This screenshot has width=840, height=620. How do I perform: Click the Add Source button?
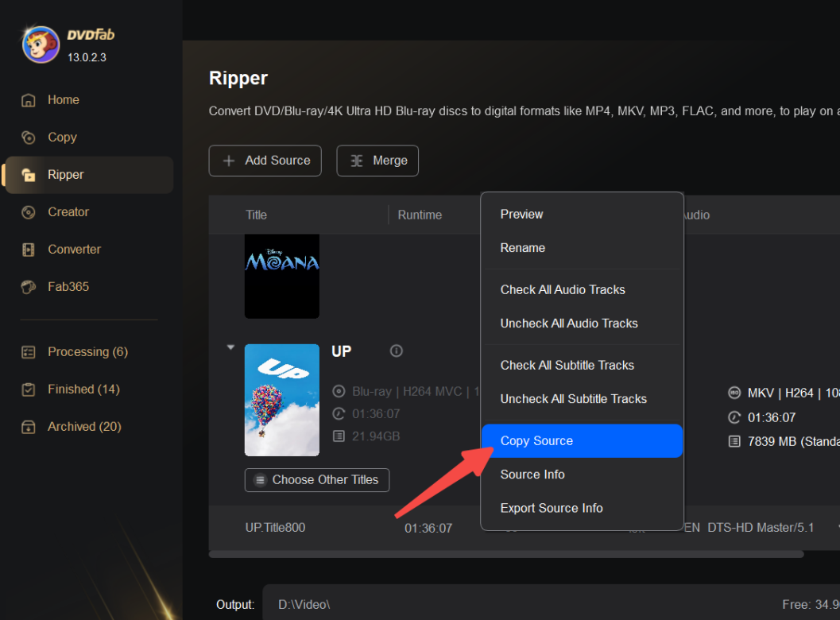click(265, 161)
